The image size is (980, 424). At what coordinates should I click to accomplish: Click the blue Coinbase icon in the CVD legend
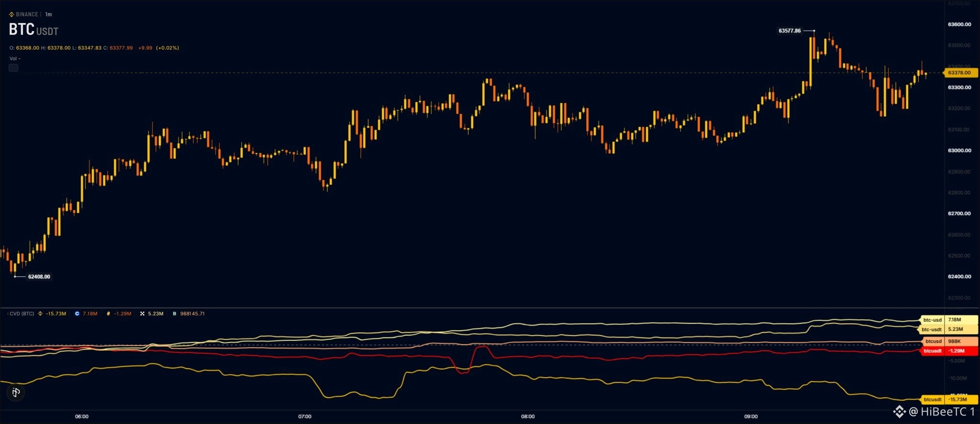pyautogui.click(x=77, y=314)
